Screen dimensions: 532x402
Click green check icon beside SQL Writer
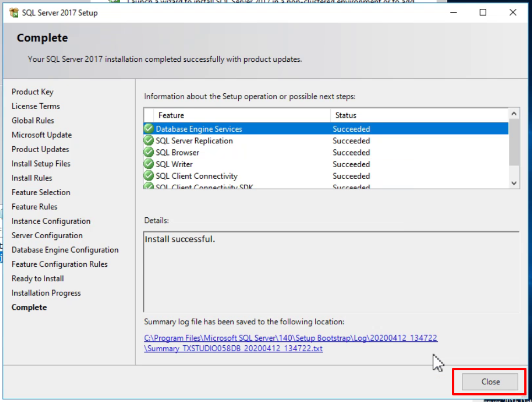tap(149, 164)
